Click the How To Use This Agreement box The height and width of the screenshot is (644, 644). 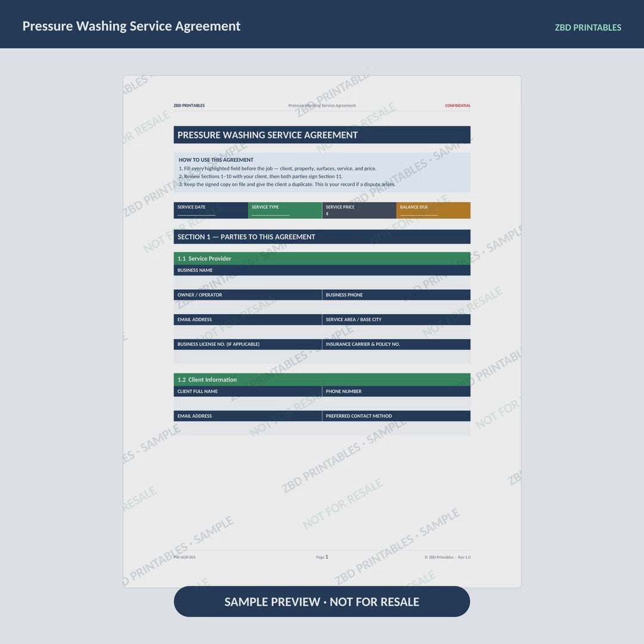point(322,172)
